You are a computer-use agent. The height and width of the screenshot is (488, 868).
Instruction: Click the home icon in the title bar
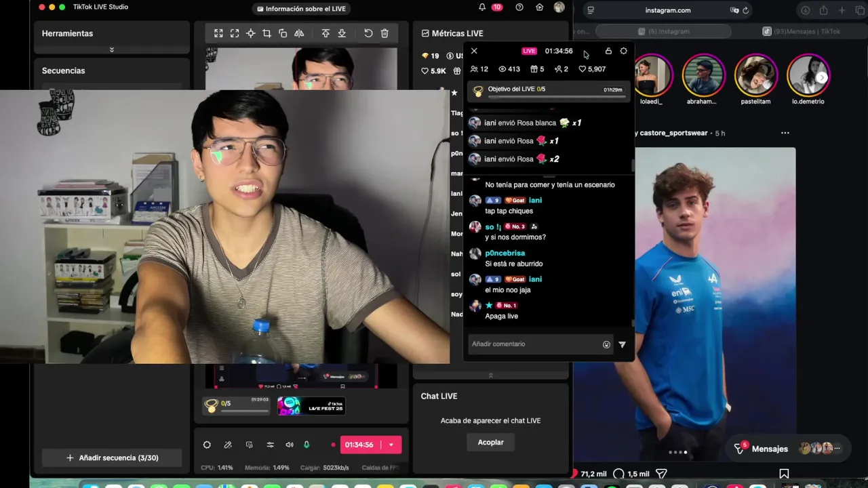539,7
